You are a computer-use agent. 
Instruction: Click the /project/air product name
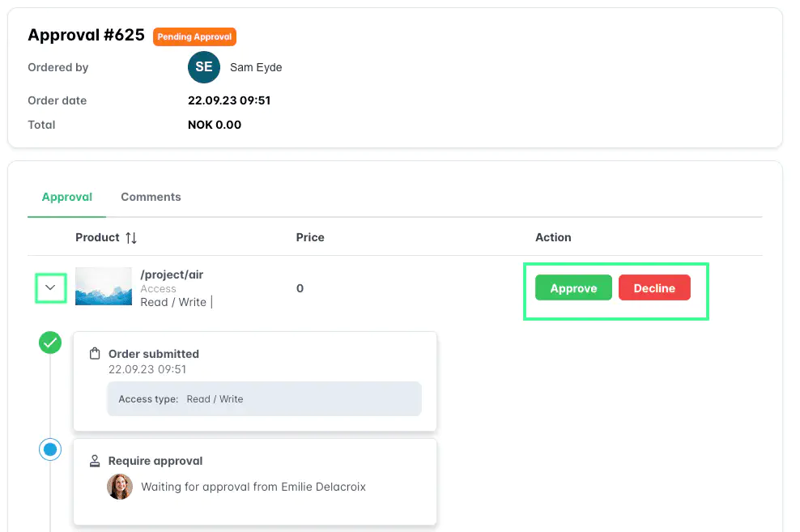[172, 275]
